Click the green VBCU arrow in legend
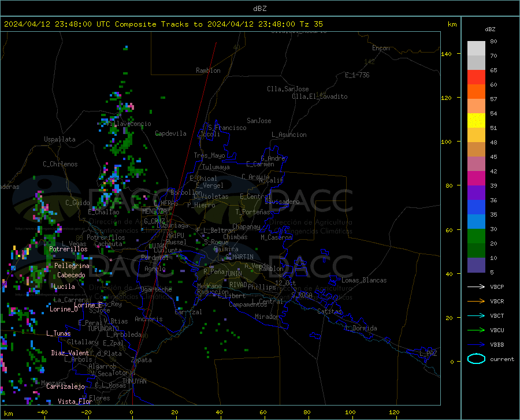520x420 pixels. [x=476, y=330]
